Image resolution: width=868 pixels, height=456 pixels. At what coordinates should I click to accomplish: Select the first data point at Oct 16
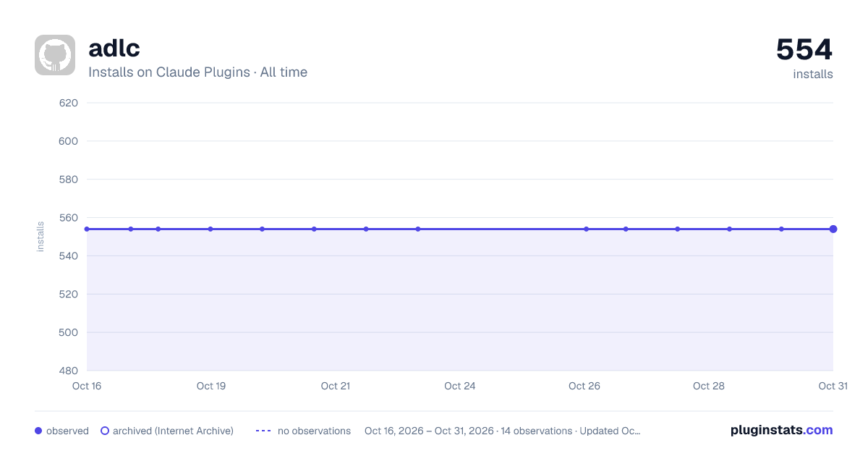tap(87, 229)
